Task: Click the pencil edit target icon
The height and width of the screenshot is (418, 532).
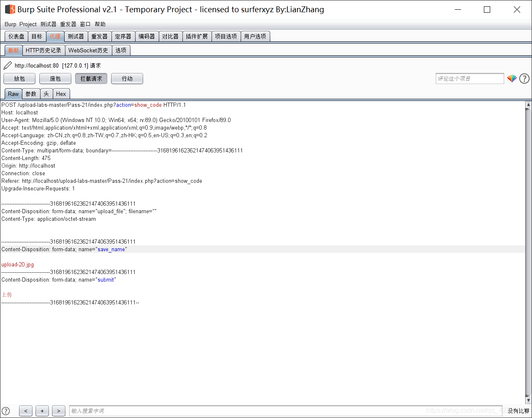Action: (x=8, y=65)
